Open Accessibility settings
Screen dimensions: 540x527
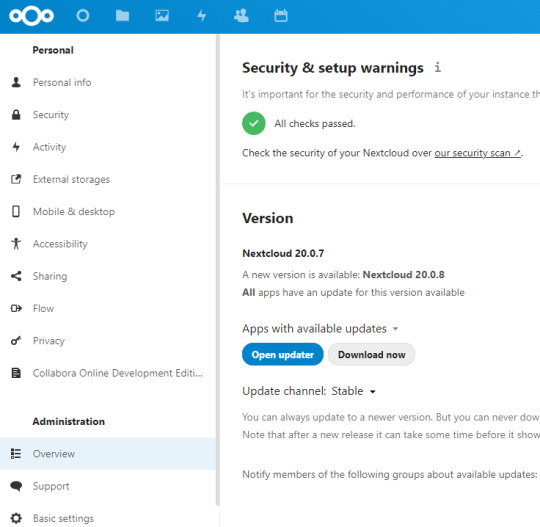[x=108, y=244]
